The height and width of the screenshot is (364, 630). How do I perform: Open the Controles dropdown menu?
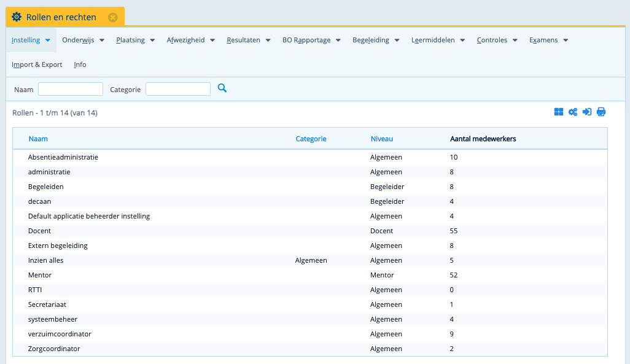click(x=497, y=40)
